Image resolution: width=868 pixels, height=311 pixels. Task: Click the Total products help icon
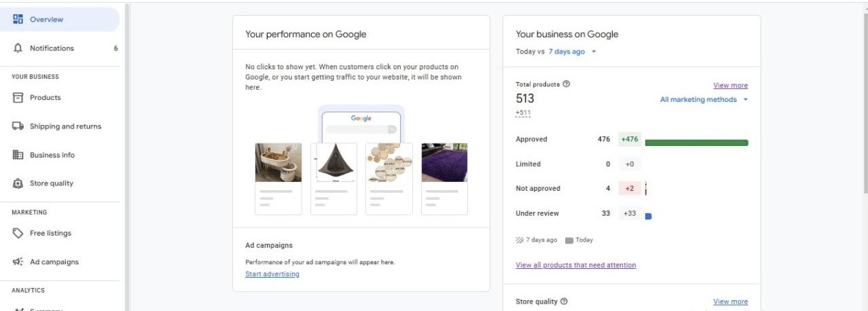pos(566,84)
